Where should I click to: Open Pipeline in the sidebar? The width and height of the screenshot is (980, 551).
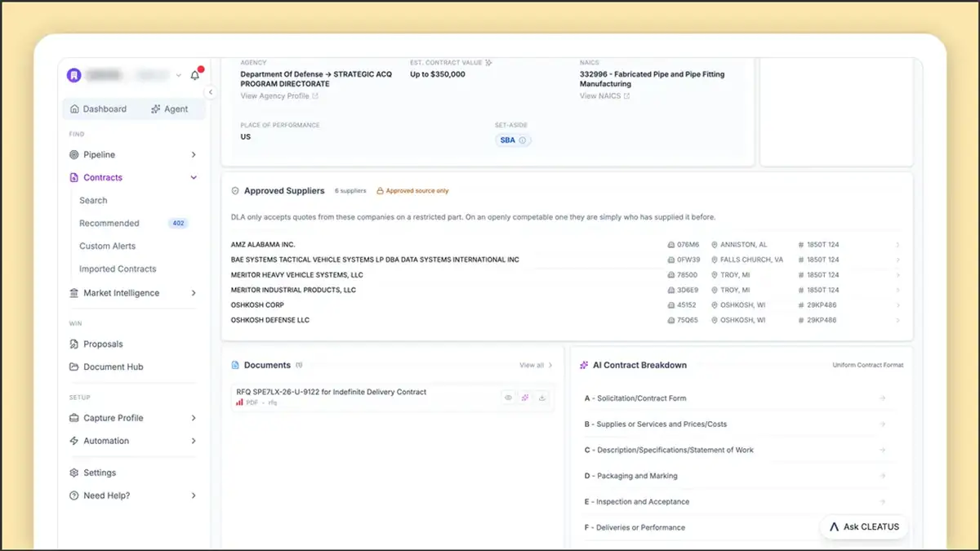pos(100,154)
